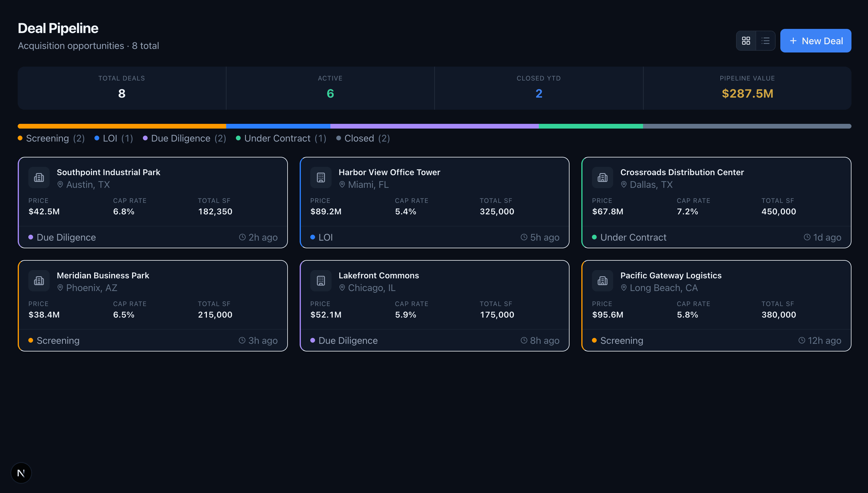Click Lakefront Commons office building icon

click(x=321, y=281)
